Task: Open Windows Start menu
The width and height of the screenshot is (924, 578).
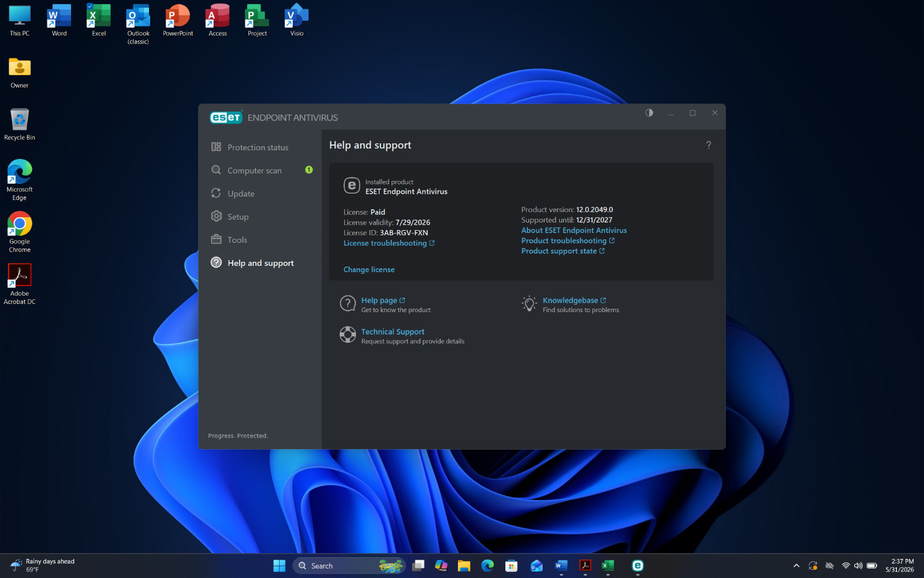Action: pyautogui.click(x=280, y=566)
